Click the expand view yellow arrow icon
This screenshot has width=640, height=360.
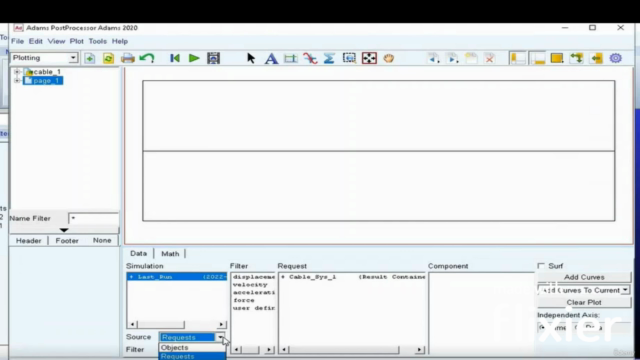pyautogui.click(x=596, y=58)
